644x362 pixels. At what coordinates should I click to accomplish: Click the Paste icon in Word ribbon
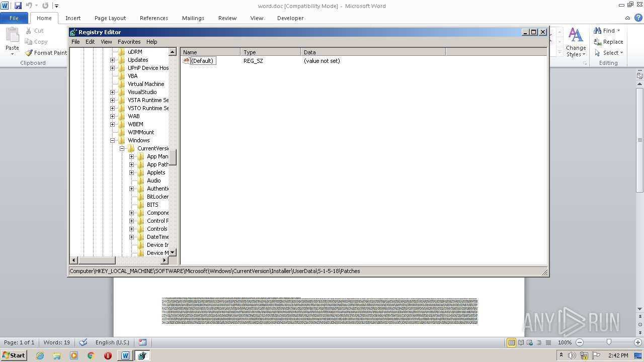(x=12, y=35)
